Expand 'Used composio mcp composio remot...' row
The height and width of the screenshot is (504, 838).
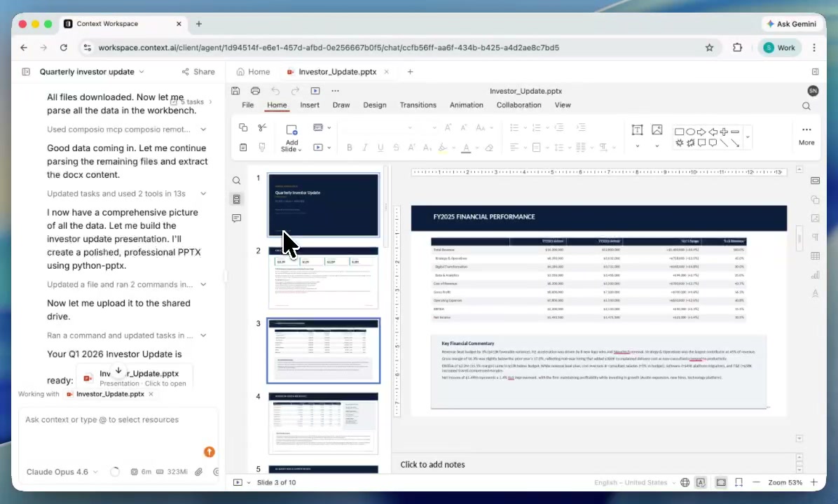point(127,129)
